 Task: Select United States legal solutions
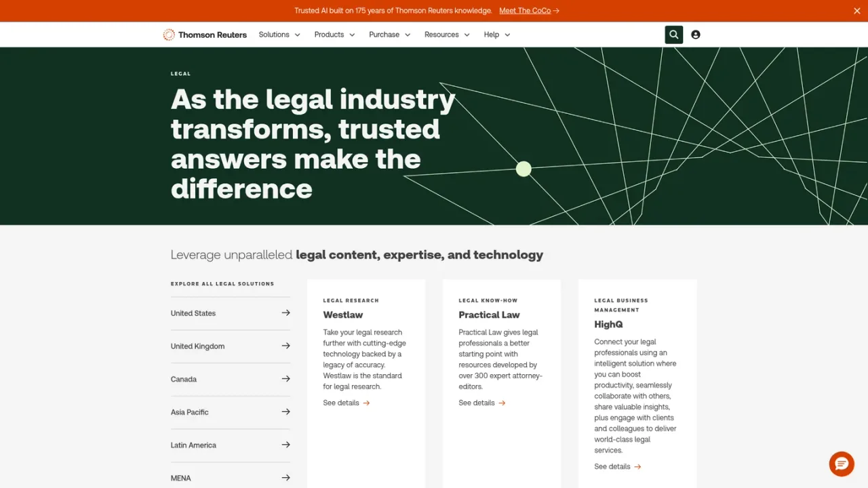click(x=231, y=313)
